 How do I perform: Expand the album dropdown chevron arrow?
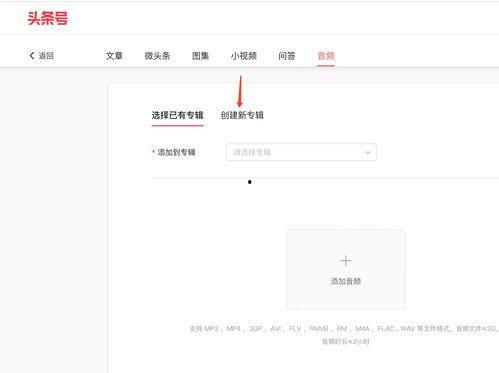pyautogui.click(x=367, y=153)
